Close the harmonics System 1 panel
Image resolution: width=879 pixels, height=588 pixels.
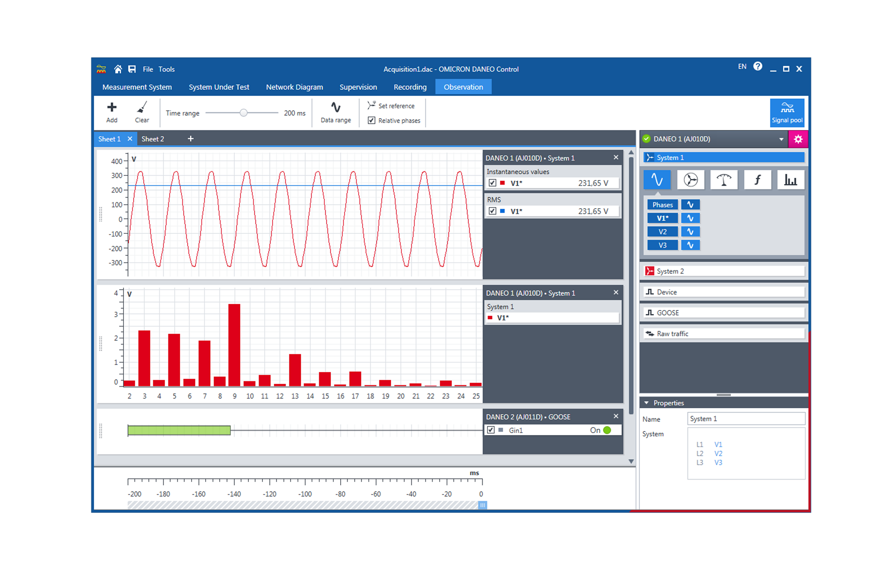coord(616,292)
